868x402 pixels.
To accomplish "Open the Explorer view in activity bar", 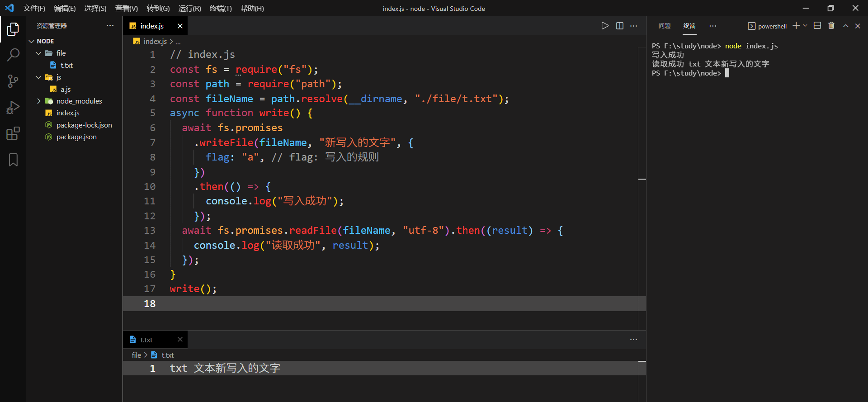I will coord(13,29).
